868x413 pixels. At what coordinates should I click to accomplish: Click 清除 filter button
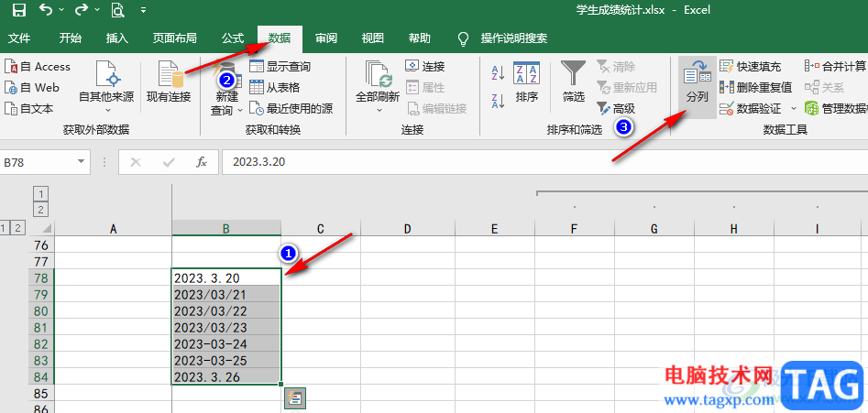click(616, 67)
